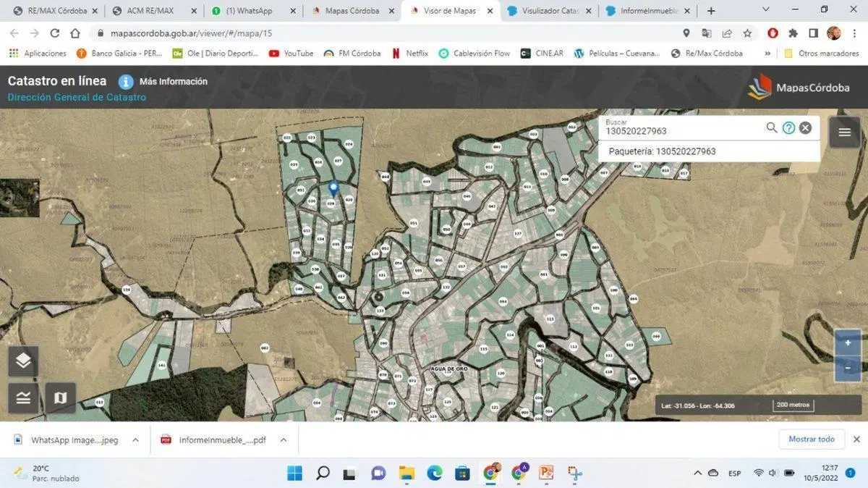Screen dimensions: 868x488
Task: Zoom in the map with plus button
Action: 848,342
